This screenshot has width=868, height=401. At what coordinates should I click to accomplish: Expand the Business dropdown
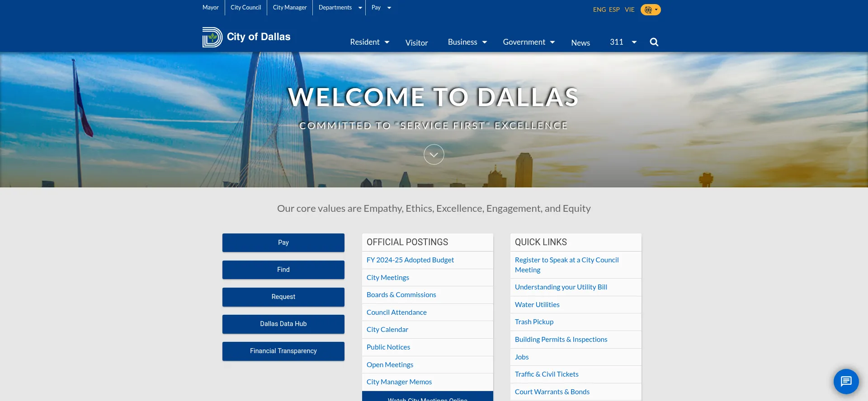467,42
